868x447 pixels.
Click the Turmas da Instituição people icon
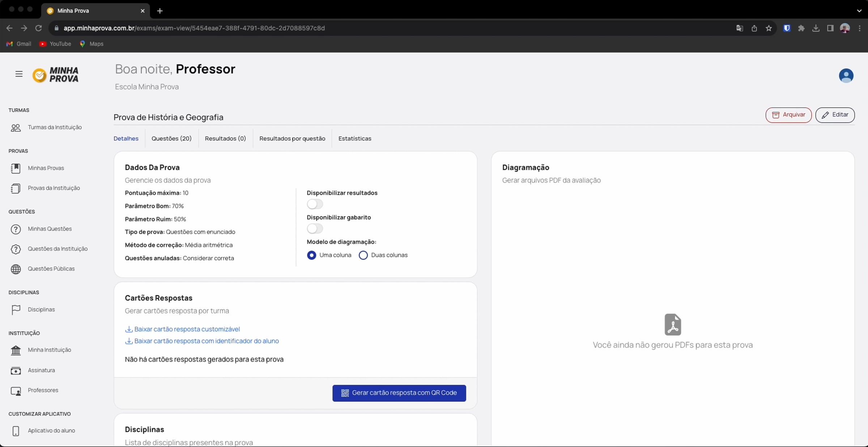16,128
